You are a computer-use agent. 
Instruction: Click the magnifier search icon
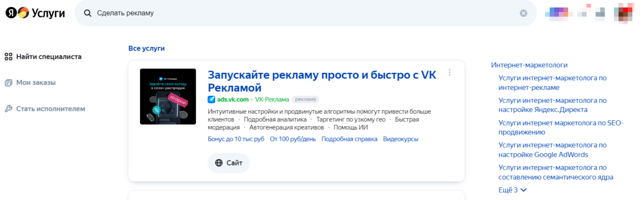[x=88, y=13]
